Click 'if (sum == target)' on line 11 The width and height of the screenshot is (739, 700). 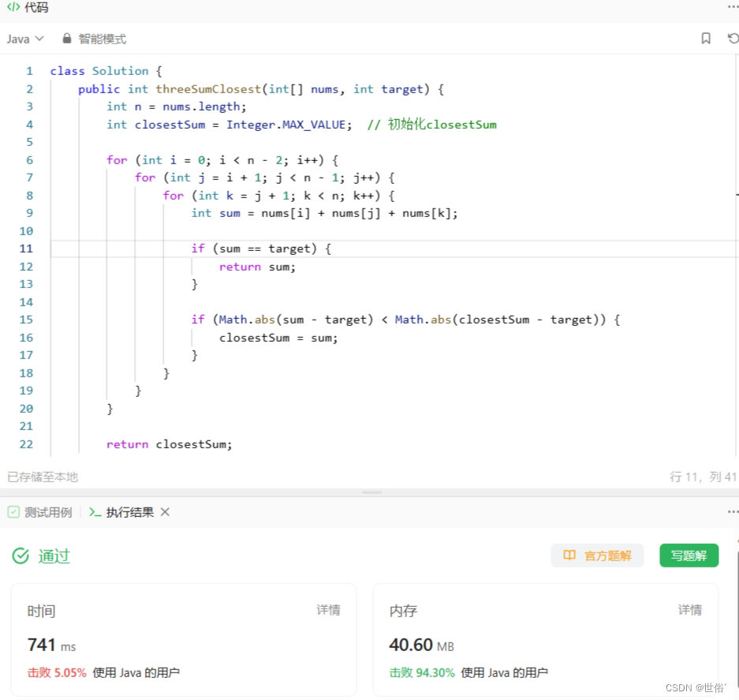tap(261, 249)
